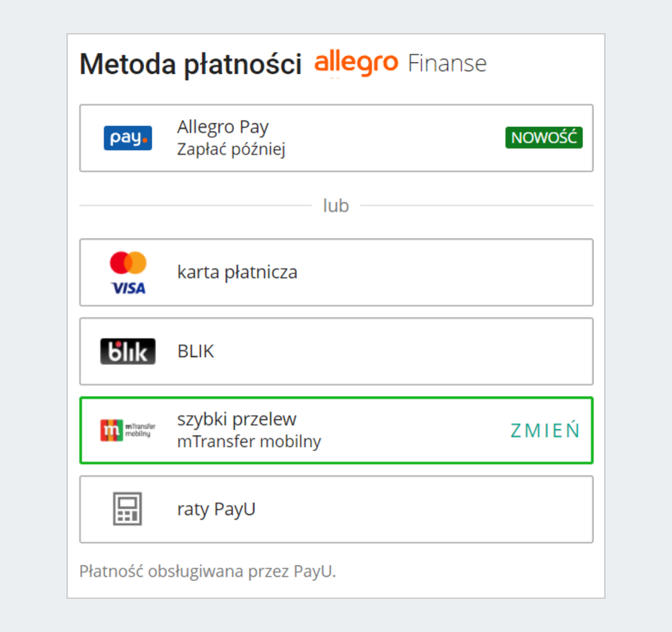Click the Mastercard circles logo
The width and height of the screenshot is (672, 632).
pos(128,263)
